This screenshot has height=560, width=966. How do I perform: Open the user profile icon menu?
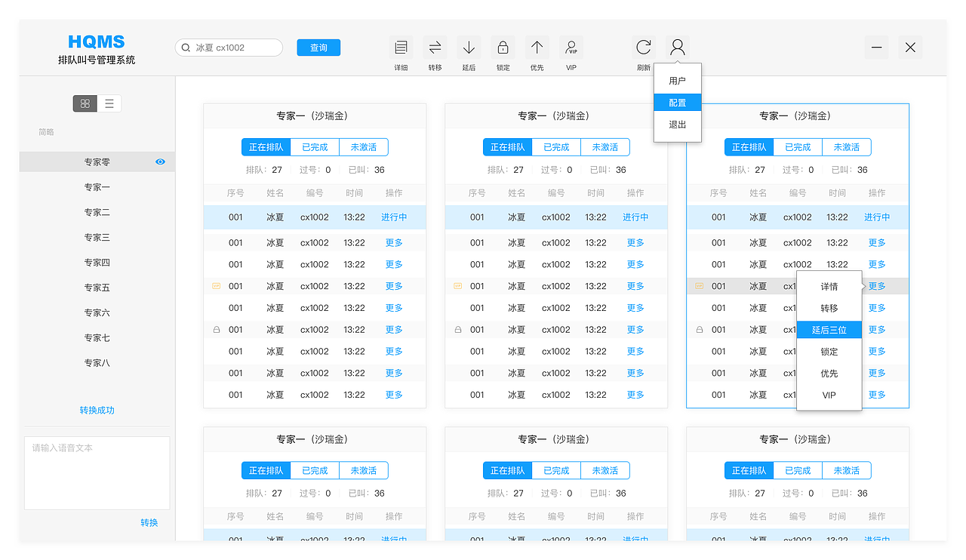click(x=677, y=47)
